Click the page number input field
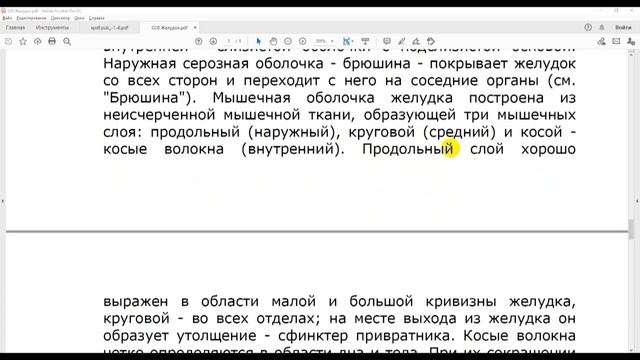Viewport: 640px width, 360px height. (x=229, y=41)
